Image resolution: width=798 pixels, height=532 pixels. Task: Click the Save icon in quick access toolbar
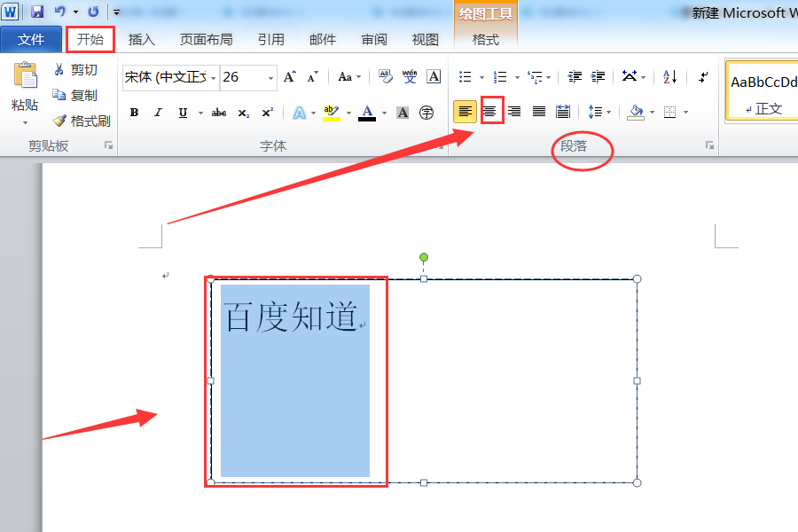[37, 12]
